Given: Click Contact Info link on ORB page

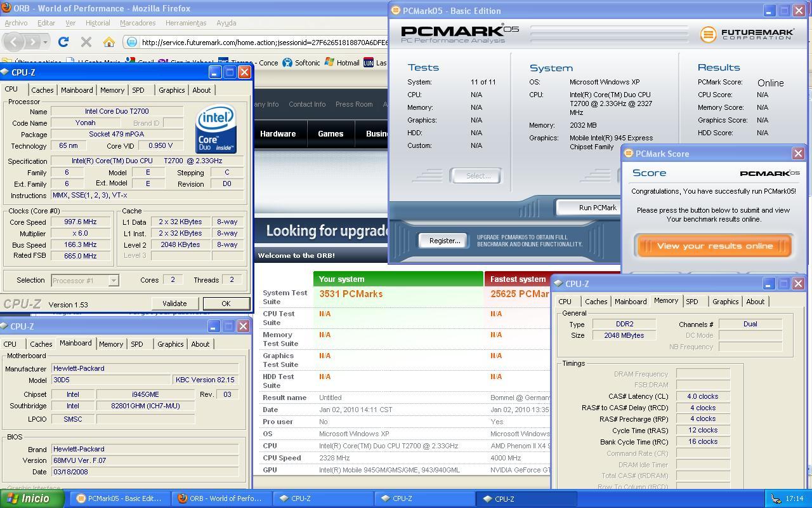Looking at the screenshot, I should 307,104.
